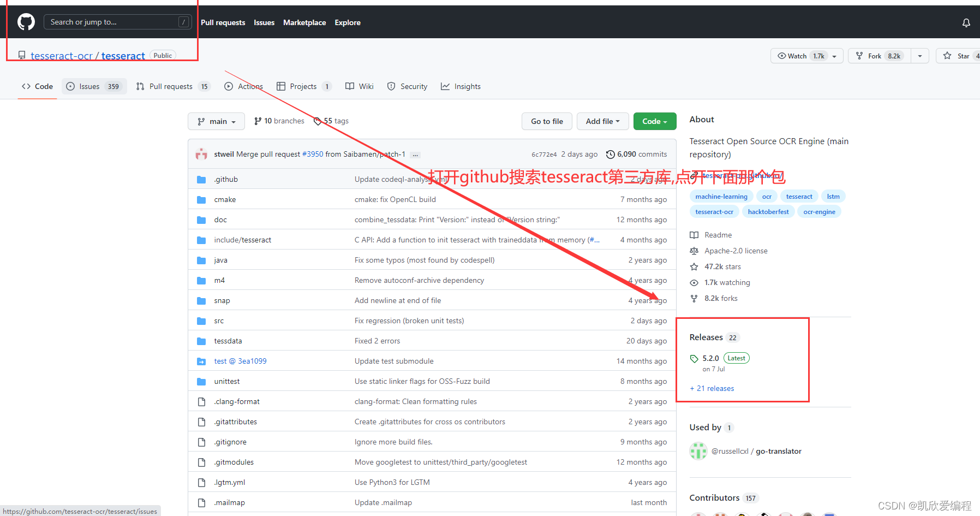Click the stars icon beside 47.2k stars
980x516 pixels.
pos(694,267)
